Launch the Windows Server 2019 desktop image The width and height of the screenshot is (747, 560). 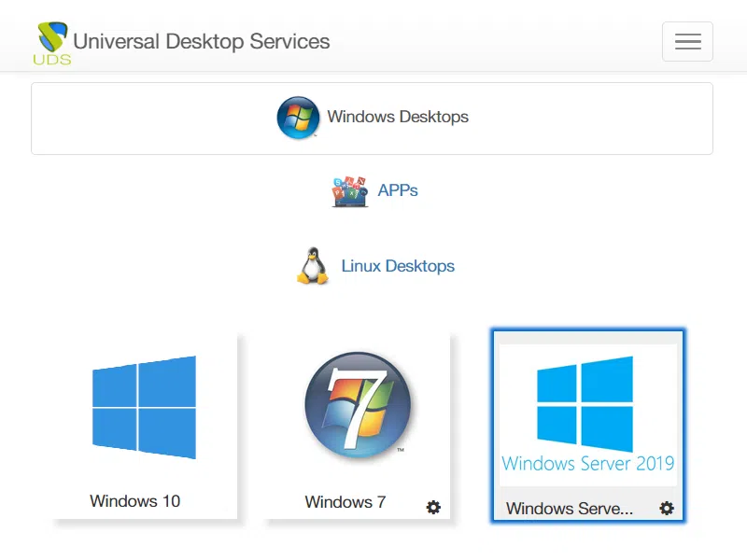pos(588,414)
